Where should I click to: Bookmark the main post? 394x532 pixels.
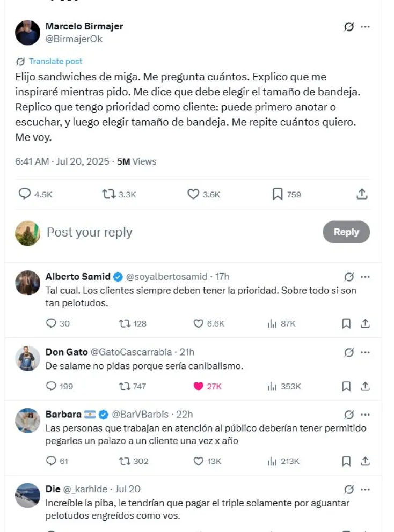tap(278, 194)
